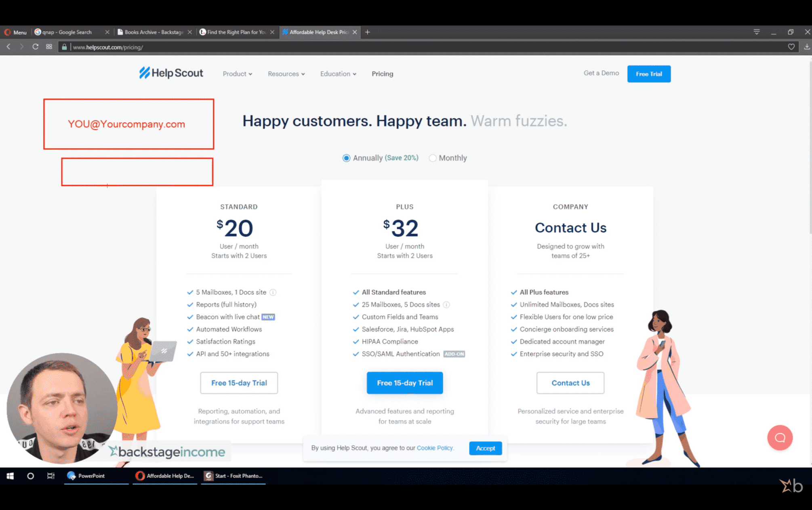The height and width of the screenshot is (510, 812).
Task: Open the red chat beacon bubble
Action: click(x=780, y=438)
